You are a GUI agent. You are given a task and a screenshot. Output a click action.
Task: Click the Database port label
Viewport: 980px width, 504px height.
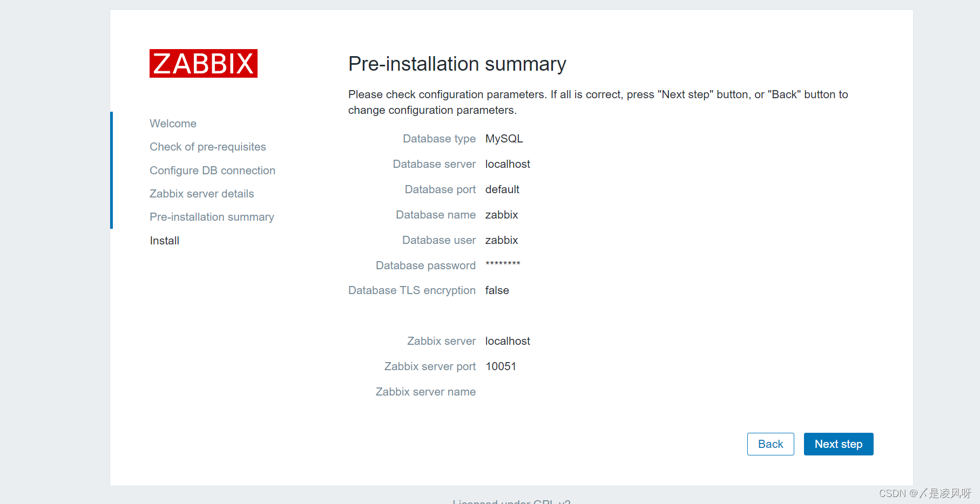tap(440, 189)
